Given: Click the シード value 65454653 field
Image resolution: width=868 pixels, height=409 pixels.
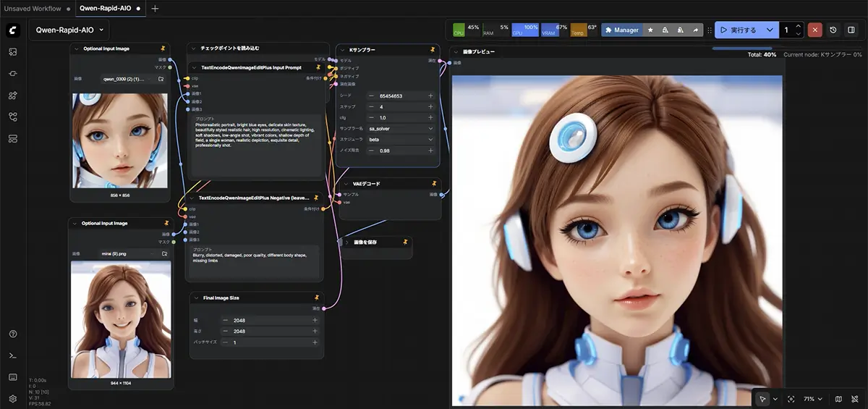Looking at the screenshot, I should tap(401, 96).
